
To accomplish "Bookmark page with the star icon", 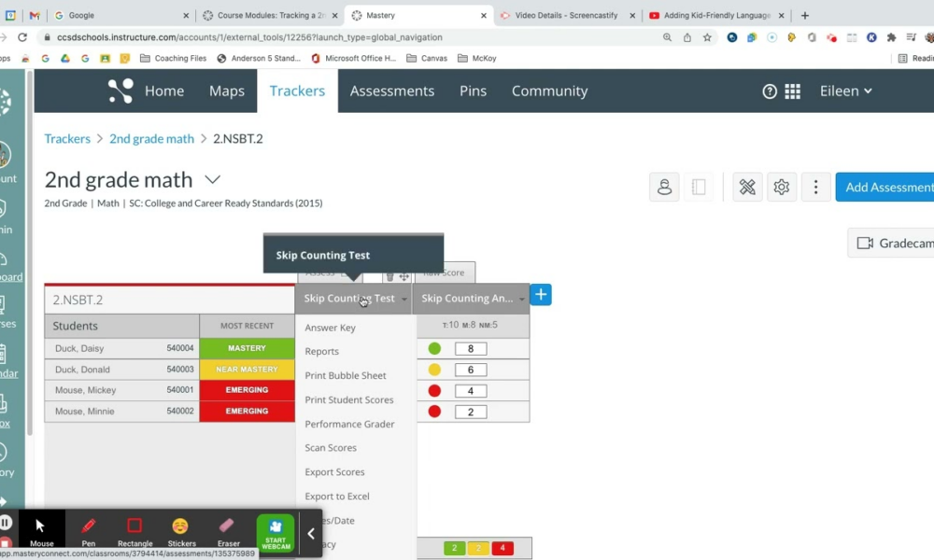I will pos(707,37).
